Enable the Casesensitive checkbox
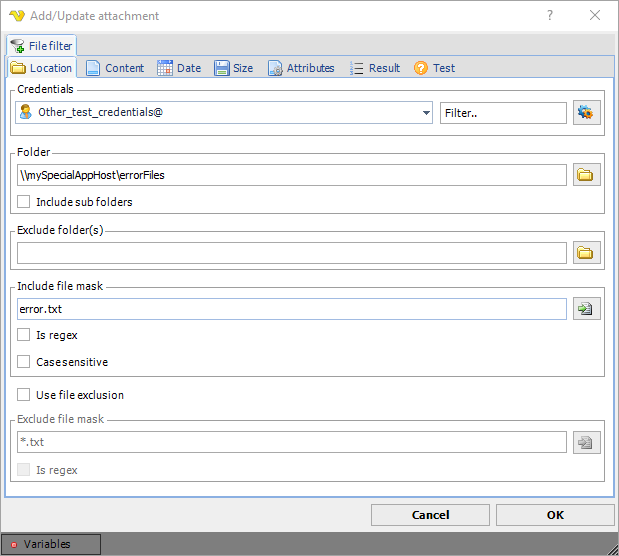The height and width of the screenshot is (556, 619). 24,362
